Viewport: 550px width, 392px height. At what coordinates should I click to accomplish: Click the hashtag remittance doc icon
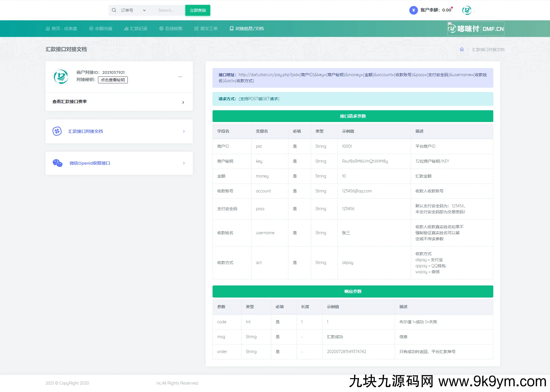click(57, 131)
